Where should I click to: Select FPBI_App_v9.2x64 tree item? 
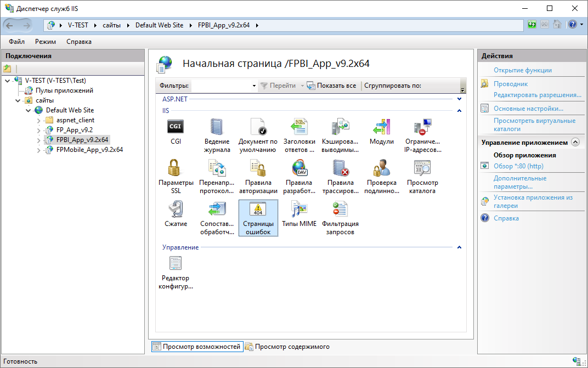click(82, 140)
